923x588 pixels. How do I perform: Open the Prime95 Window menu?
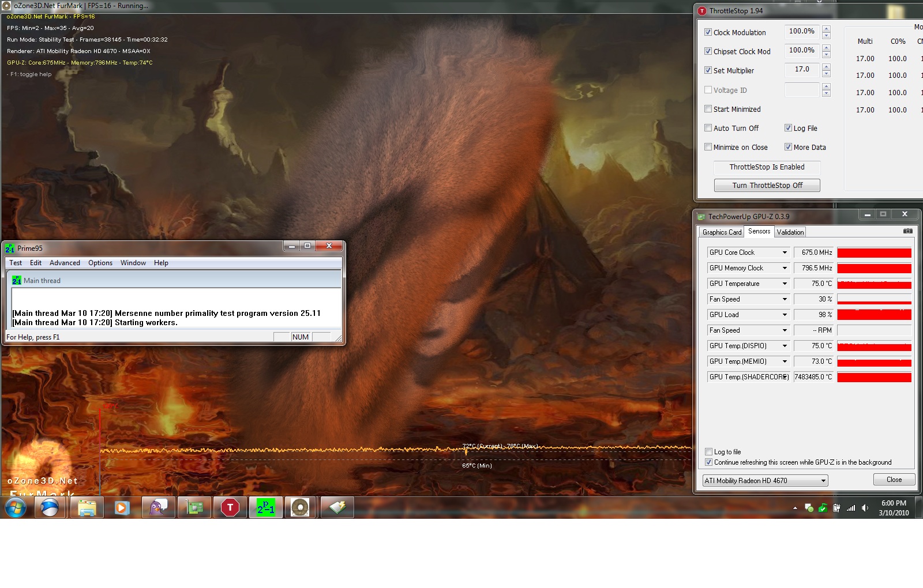coord(133,263)
